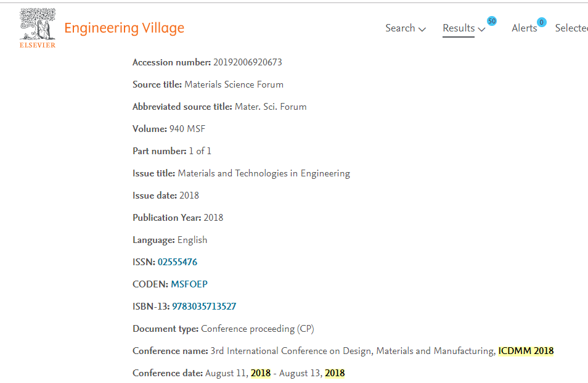Screen dimensions: 588x383
Task: Click the part number value 1 of 1
Action: point(200,151)
